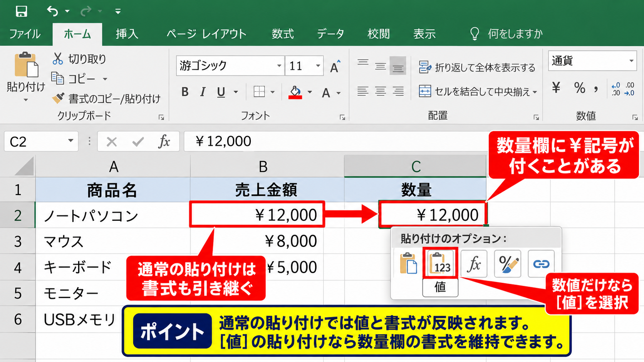Open the number format 通貨 dropdown
The height and width of the screenshot is (362, 644).
click(x=631, y=61)
